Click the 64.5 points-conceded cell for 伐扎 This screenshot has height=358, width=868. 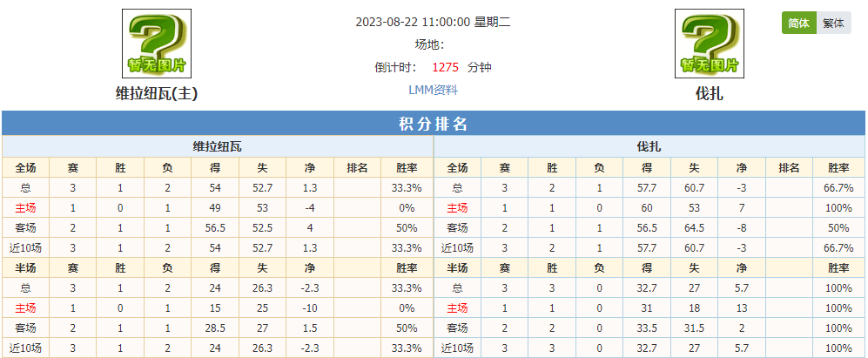(694, 227)
